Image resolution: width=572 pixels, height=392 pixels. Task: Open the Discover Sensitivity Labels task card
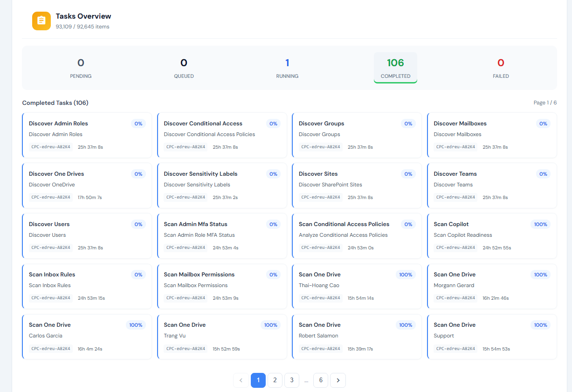[222, 186]
